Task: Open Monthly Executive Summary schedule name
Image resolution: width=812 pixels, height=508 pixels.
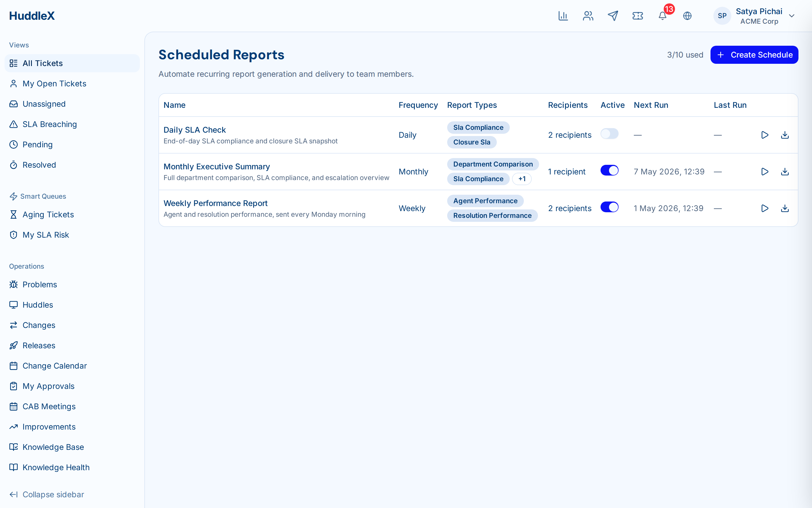Action: click(x=217, y=167)
